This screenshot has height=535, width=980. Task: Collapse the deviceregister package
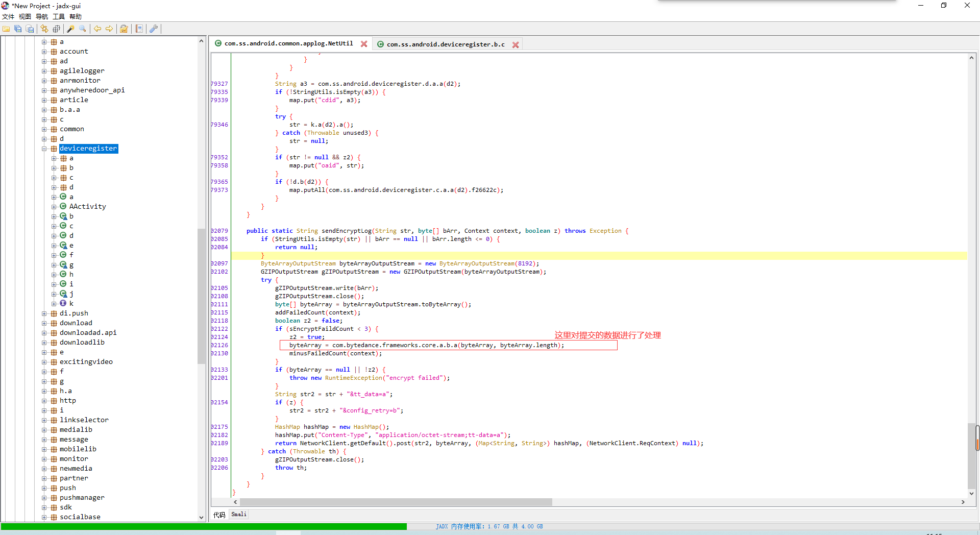point(44,149)
